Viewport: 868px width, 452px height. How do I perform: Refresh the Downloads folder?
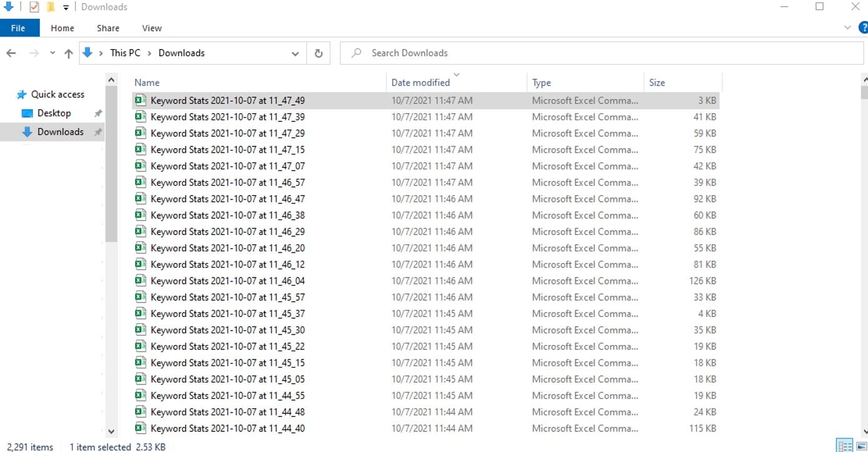tap(318, 53)
